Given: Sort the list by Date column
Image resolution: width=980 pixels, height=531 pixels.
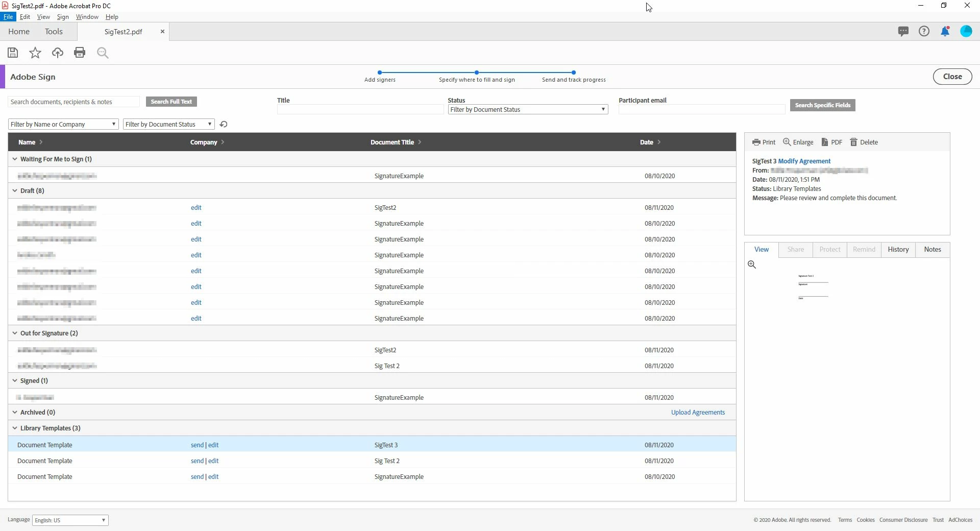Looking at the screenshot, I should (650, 142).
